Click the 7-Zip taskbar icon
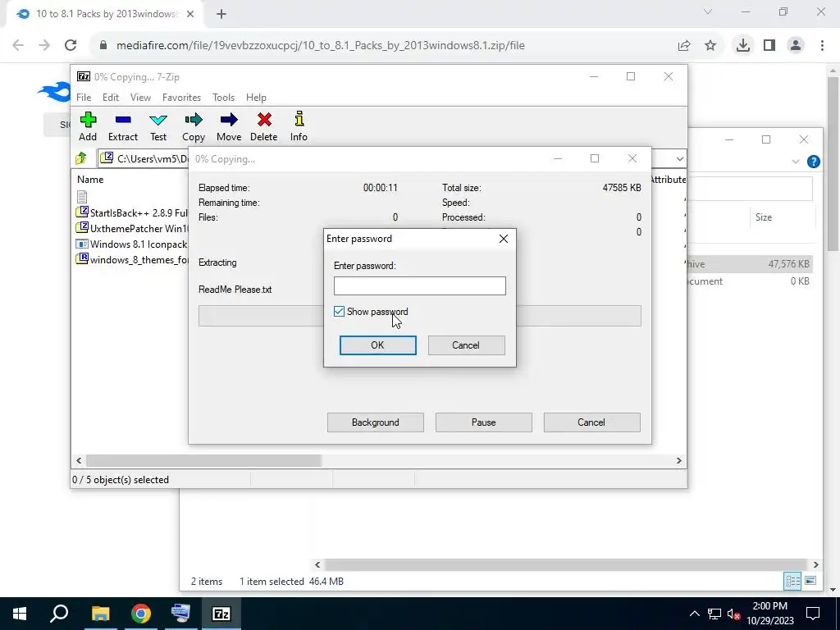Image resolution: width=840 pixels, height=630 pixels. pos(221,614)
